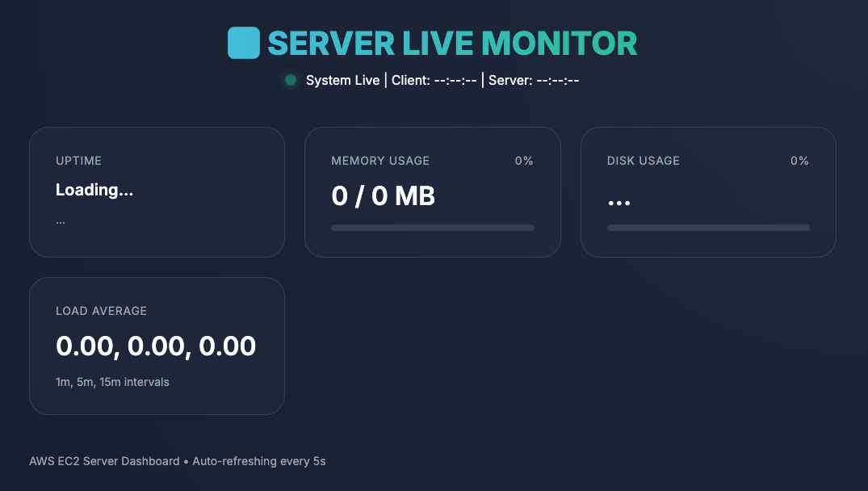
Task: Click the 0.00, 0.00, 0.00 load value
Action: click(156, 346)
